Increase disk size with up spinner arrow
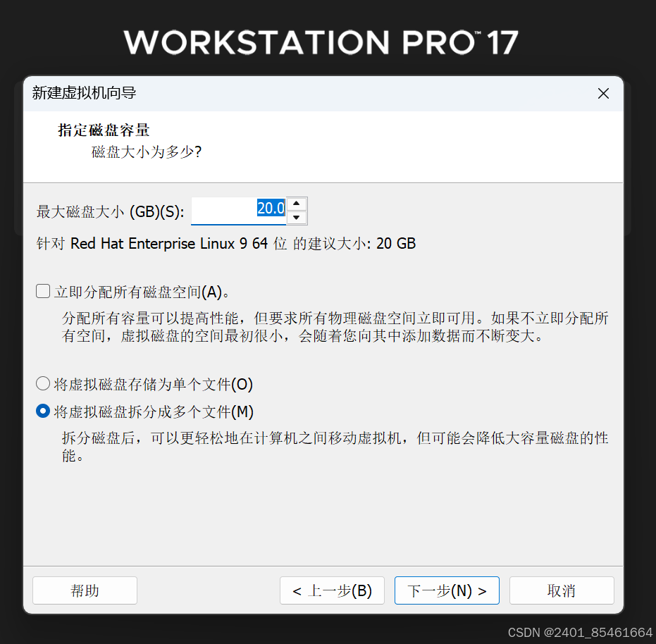This screenshot has height=644, width=656. 296,204
